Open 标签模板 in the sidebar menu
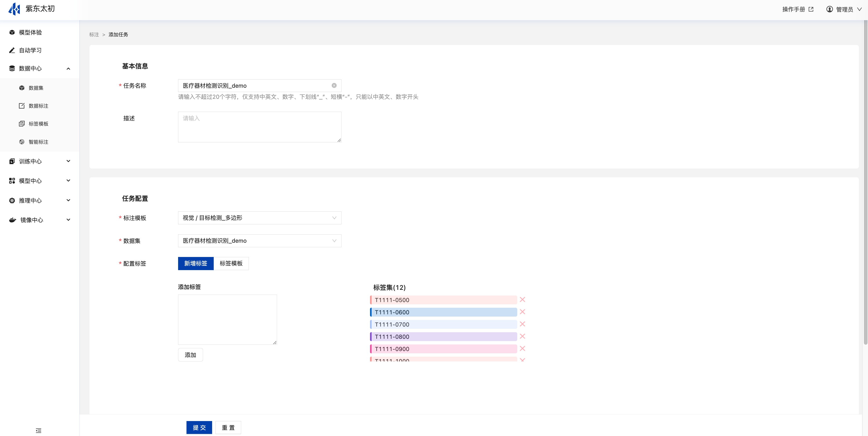868x436 pixels. click(x=38, y=124)
